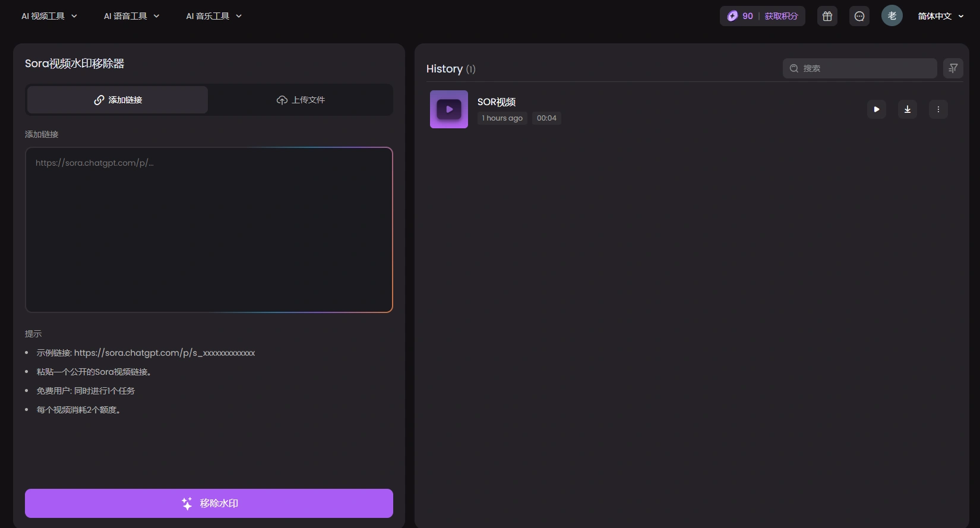Click the user avatar icon
The image size is (980, 528).
[x=892, y=16]
